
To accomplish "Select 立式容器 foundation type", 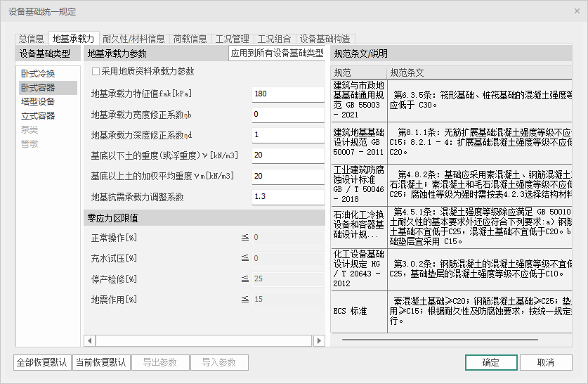I will coord(38,116).
